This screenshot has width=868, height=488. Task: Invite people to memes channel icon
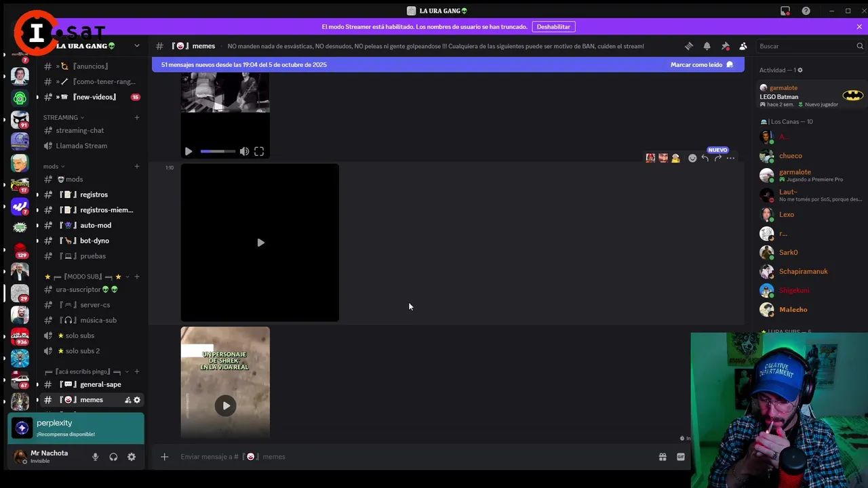(x=127, y=400)
